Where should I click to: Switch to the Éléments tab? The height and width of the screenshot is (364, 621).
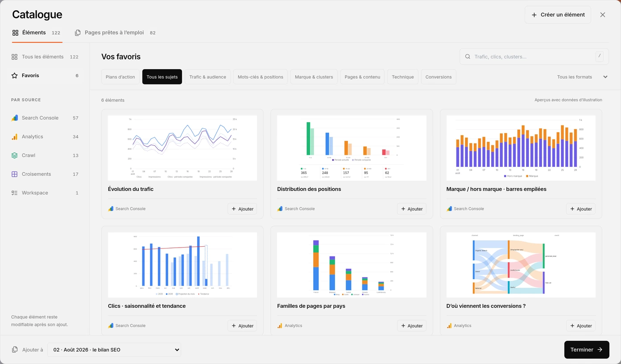pyautogui.click(x=37, y=33)
